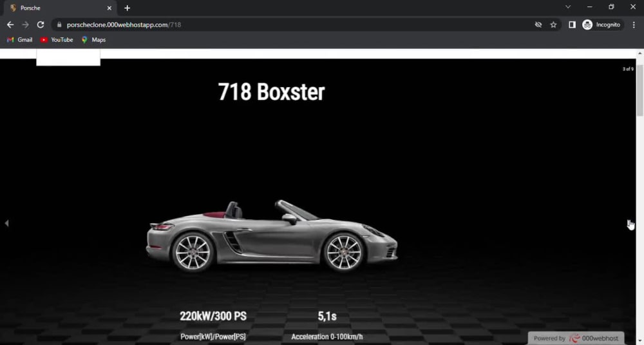Open the Incognito profile button
The width and height of the screenshot is (644, 345).
(603, 25)
